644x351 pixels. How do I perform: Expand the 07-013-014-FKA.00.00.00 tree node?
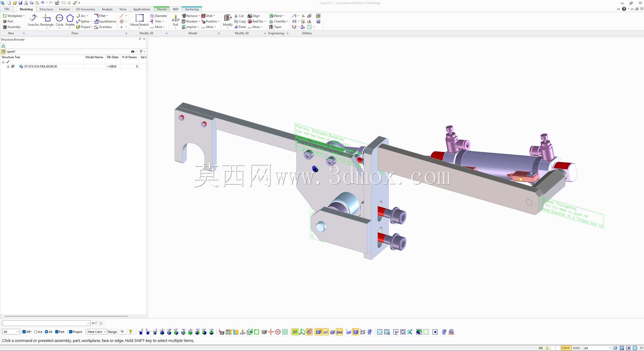tap(8, 67)
